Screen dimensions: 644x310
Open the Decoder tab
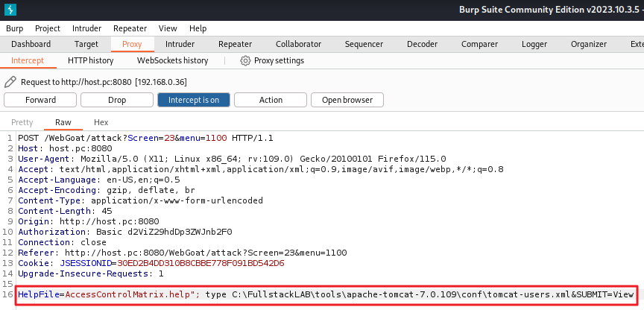click(x=422, y=44)
